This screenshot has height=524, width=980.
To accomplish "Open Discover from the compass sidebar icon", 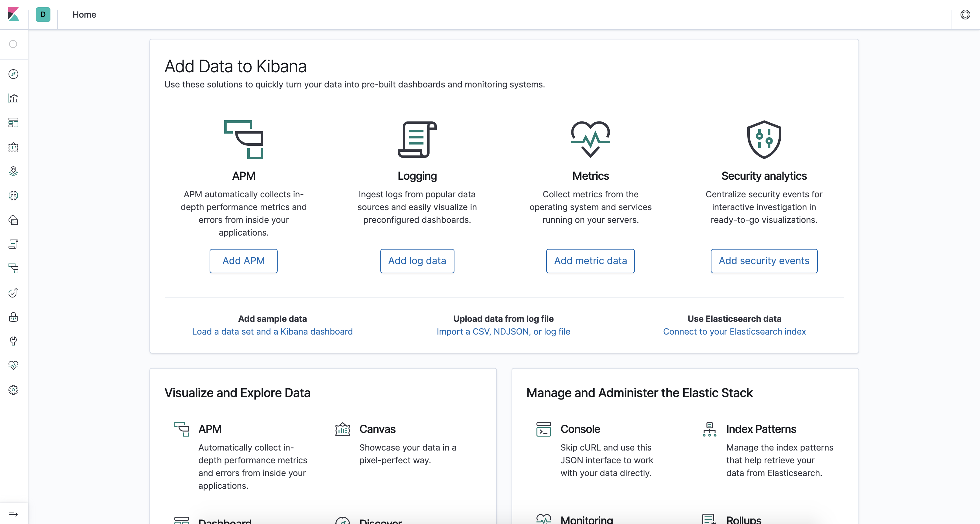I will pos(13,74).
